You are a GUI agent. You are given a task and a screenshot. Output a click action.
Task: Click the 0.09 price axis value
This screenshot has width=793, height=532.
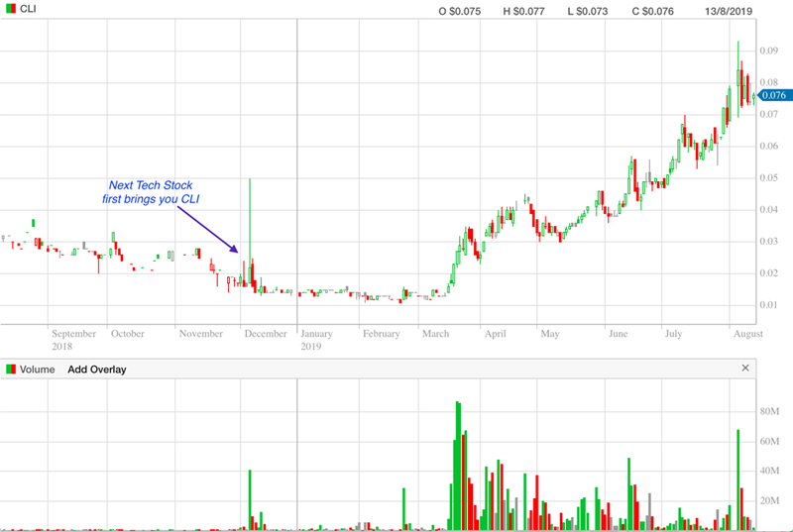coord(769,51)
